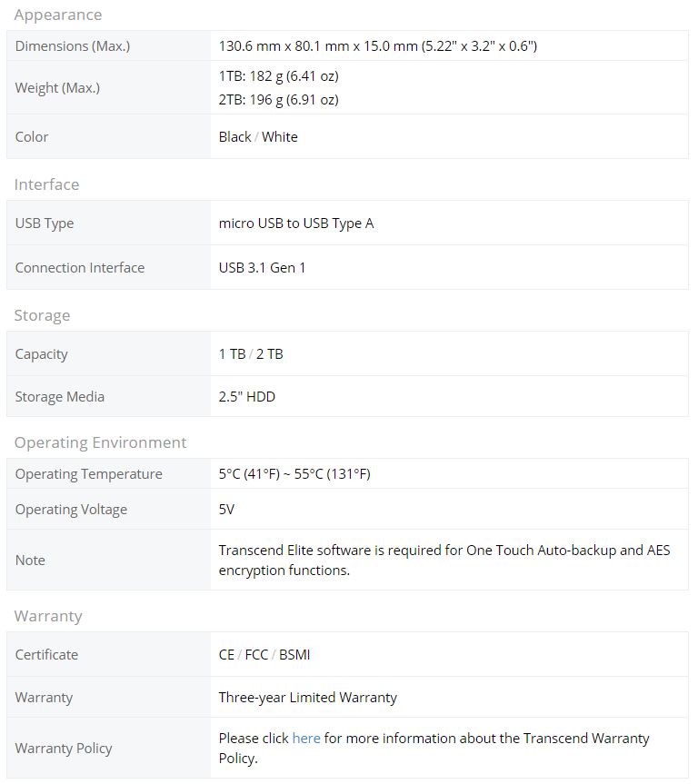This screenshot has width=698, height=784.
Task: Click the 1TB: 182 g weight line
Action: [x=279, y=76]
